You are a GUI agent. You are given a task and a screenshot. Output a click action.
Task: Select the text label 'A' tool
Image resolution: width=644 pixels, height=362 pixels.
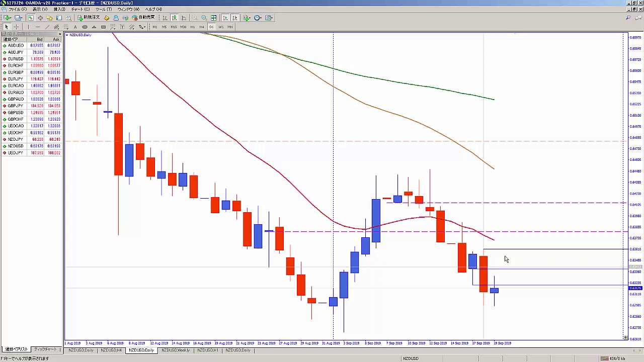click(75, 27)
